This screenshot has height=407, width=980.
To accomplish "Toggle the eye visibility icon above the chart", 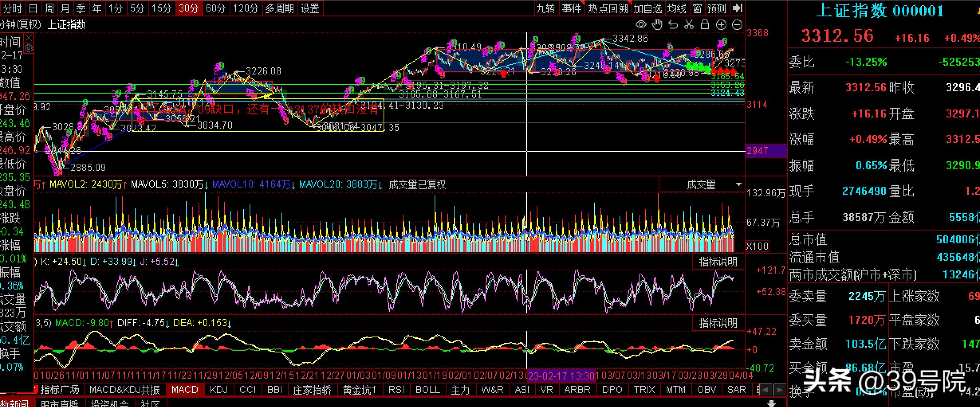I will [641, 25].
